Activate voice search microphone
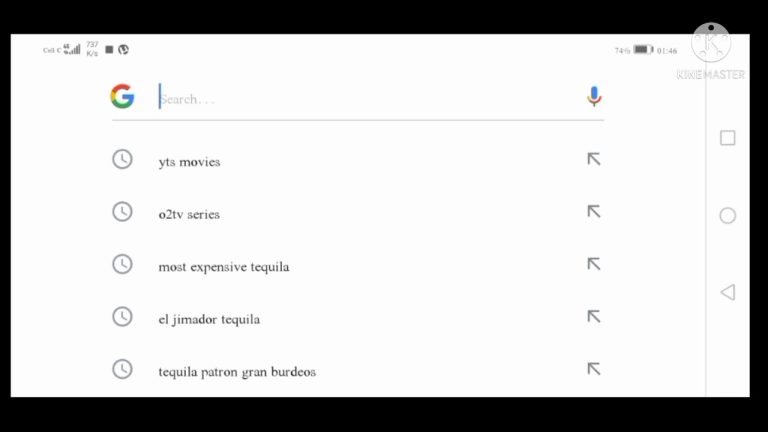Screen dimensions: 768x432 (x=594, y=97)
